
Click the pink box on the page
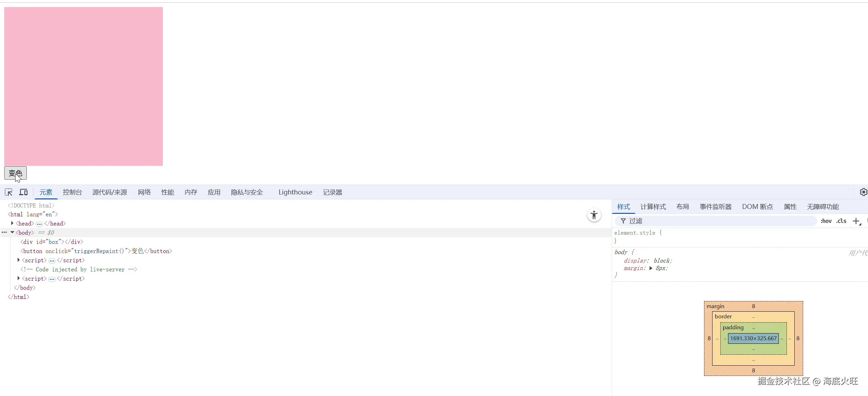tap(84, 86)
